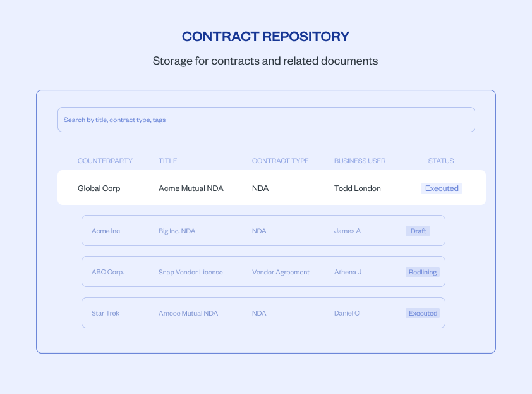Click the Executed status badge for Global Corp
The height and width of the screenshot is (394, 532).
pos(441,188)
